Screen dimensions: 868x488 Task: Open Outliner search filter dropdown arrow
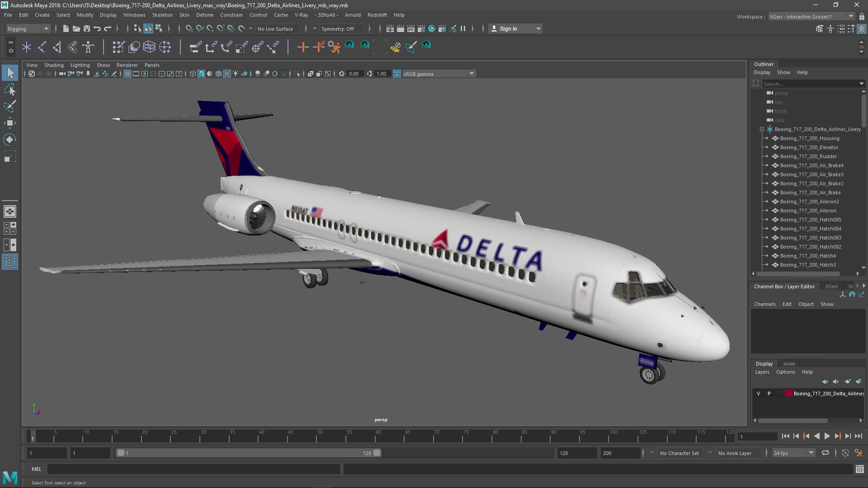[x=862, y=84]
